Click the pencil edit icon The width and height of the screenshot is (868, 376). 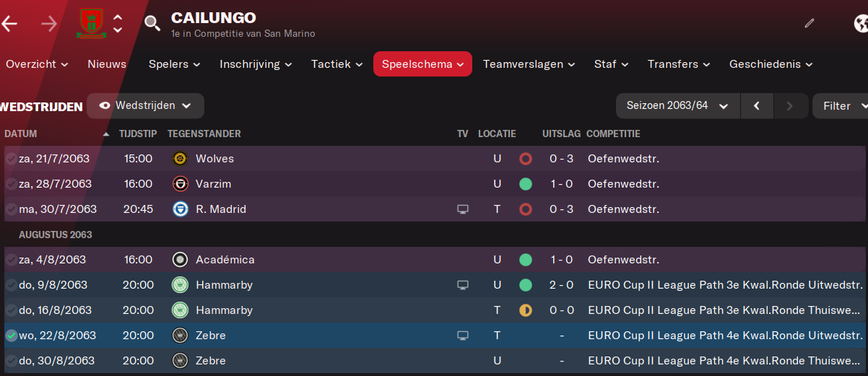coord(810,23)
